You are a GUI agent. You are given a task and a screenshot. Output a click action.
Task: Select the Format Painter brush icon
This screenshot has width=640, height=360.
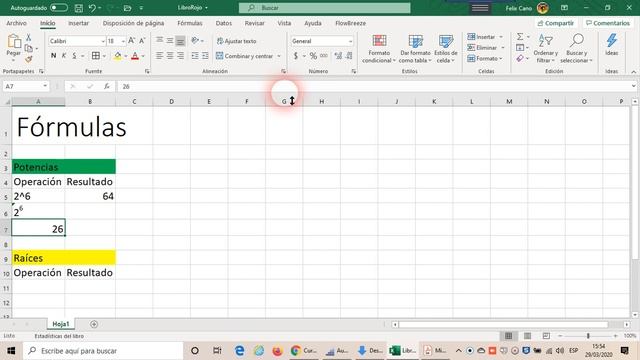click(x=29, y=59)
